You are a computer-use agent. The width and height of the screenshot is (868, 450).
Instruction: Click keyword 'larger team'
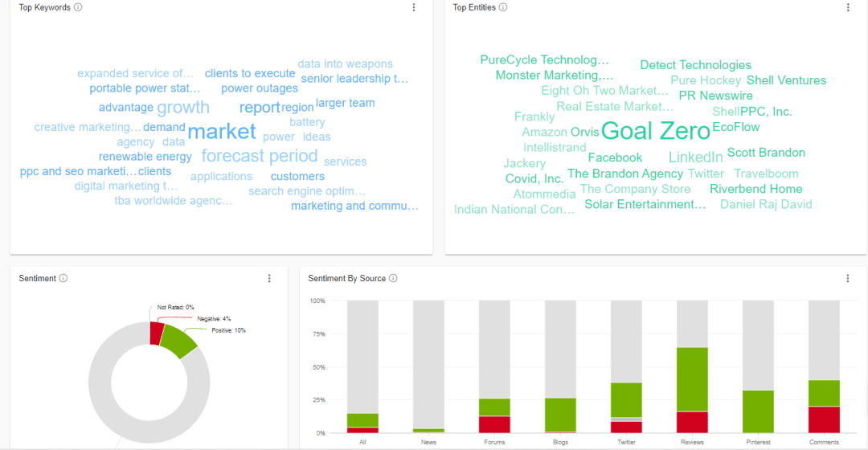coord(345,103)
